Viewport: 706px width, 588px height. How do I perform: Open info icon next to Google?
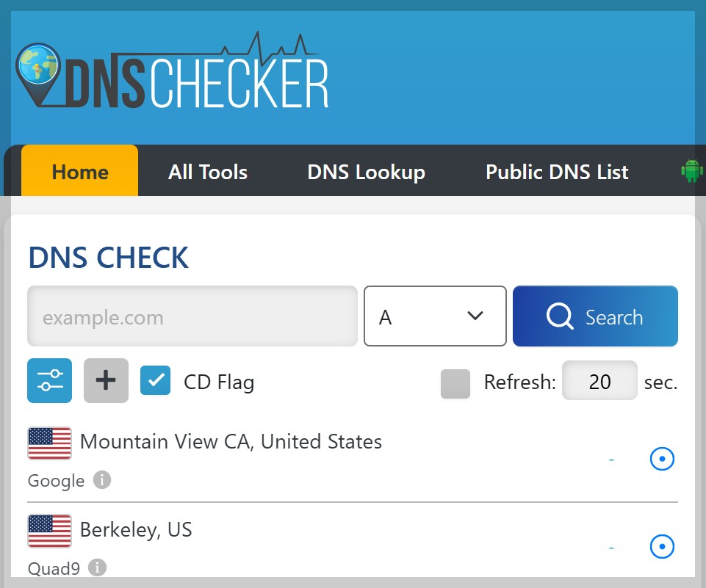click(x=102, y=480)
